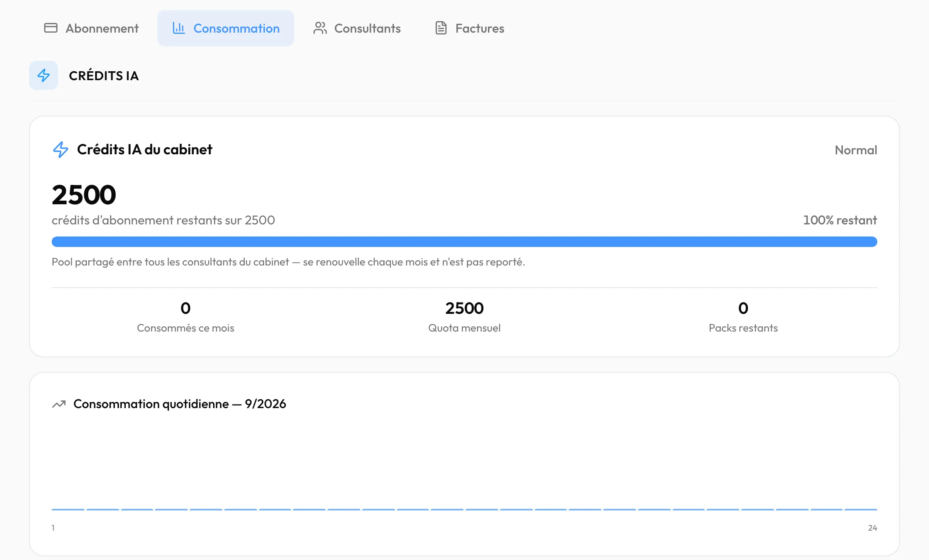This screenshot has height=560, width=929.
Task: Click the last day bar in daily chart
Action: pyautogui.click(x=861, y=510)
